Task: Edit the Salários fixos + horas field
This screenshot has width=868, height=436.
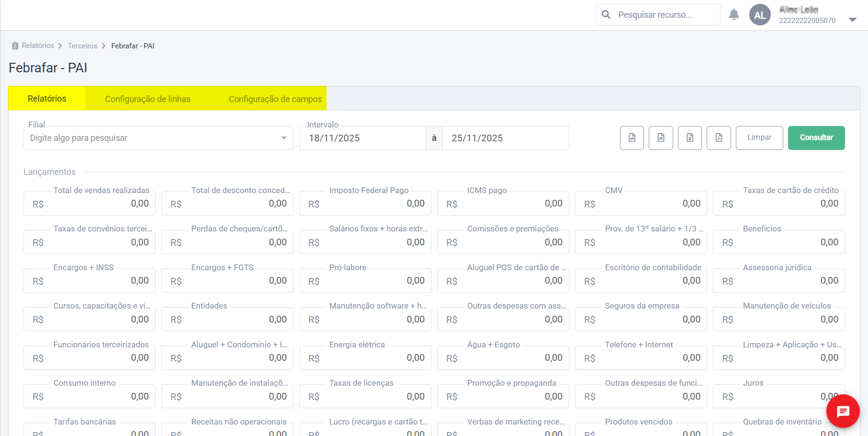Action: click(x=365, y=242)
